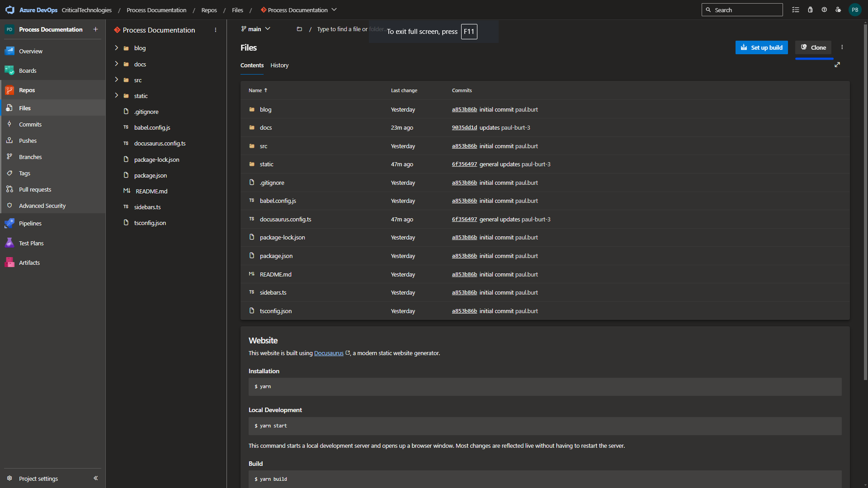Click the Project settings gear icon
The width and height of the screenshot is (868, 488).
pos(9,479)
